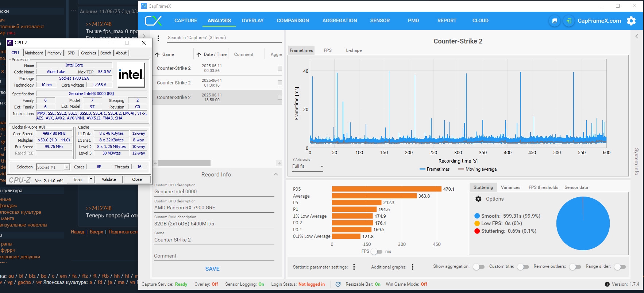This screenshot has width=644, height=293.
Task: Enable Remove outliers switch
Action: tap(575, 267)
